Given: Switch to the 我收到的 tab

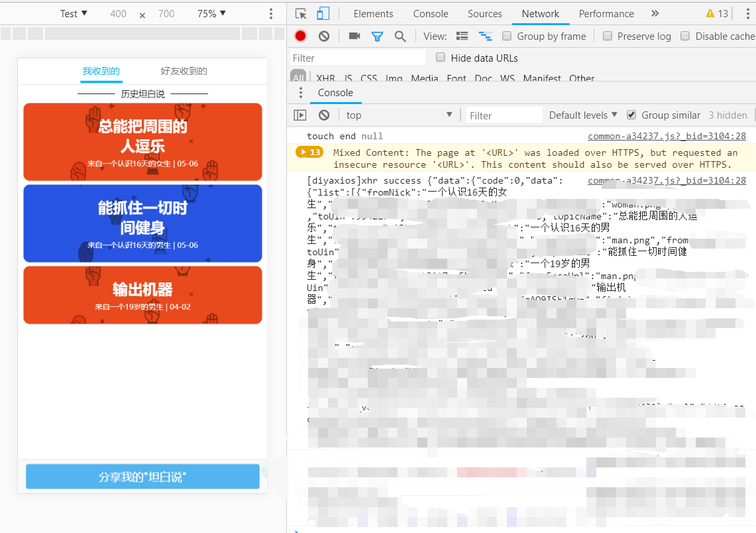Looking at the screenshot, I should [101, 72].
